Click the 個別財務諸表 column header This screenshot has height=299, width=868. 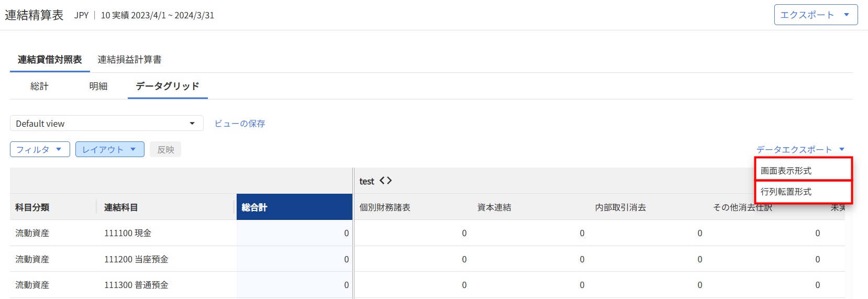[385, 207]
